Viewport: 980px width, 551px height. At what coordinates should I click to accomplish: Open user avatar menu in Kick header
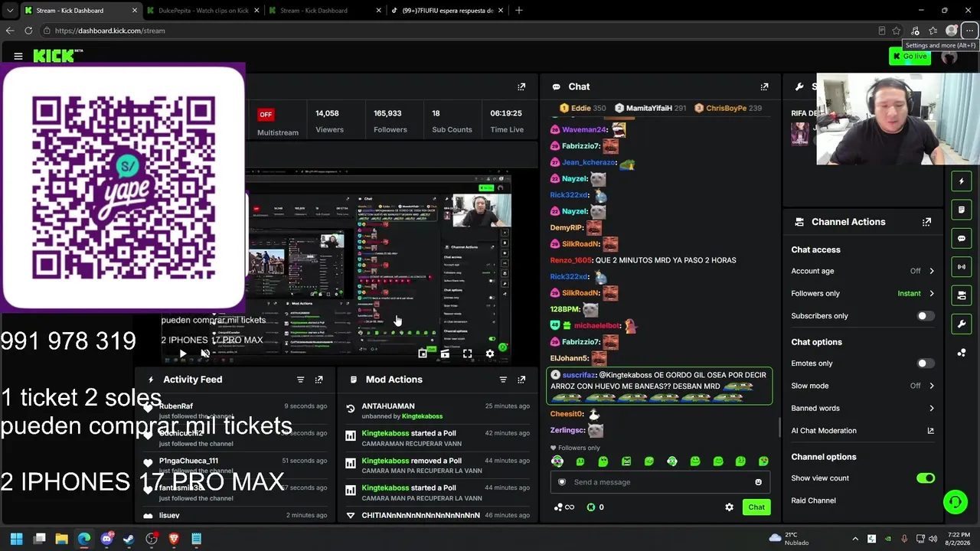(x=949, y=56)
